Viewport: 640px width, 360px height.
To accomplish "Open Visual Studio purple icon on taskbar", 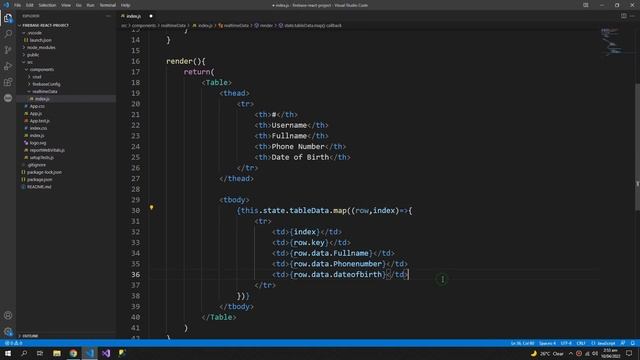I will [106, 353].
